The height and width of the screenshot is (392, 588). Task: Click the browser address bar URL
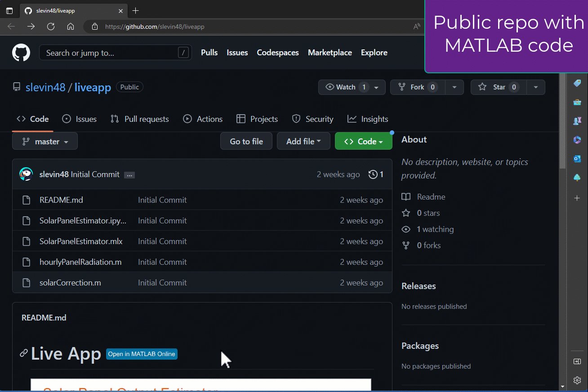coord(155,27)
